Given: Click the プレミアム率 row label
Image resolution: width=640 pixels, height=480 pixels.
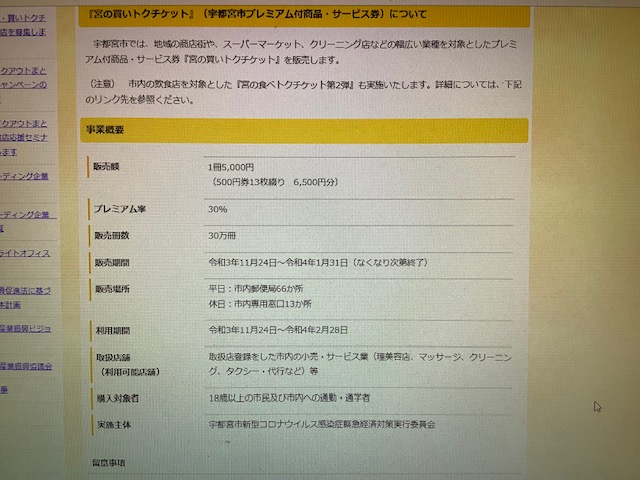Looking at the screenshot, I should click(119, 210).
